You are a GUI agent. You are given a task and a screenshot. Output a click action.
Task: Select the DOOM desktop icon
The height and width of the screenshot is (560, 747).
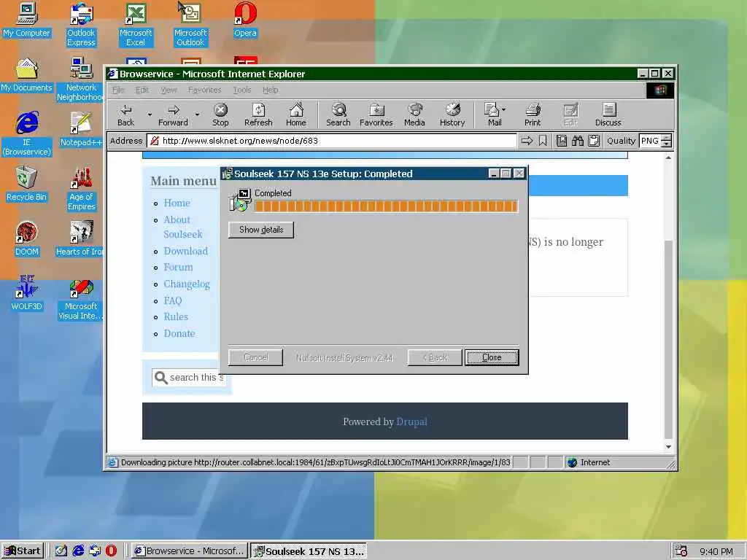coord(27,239)
